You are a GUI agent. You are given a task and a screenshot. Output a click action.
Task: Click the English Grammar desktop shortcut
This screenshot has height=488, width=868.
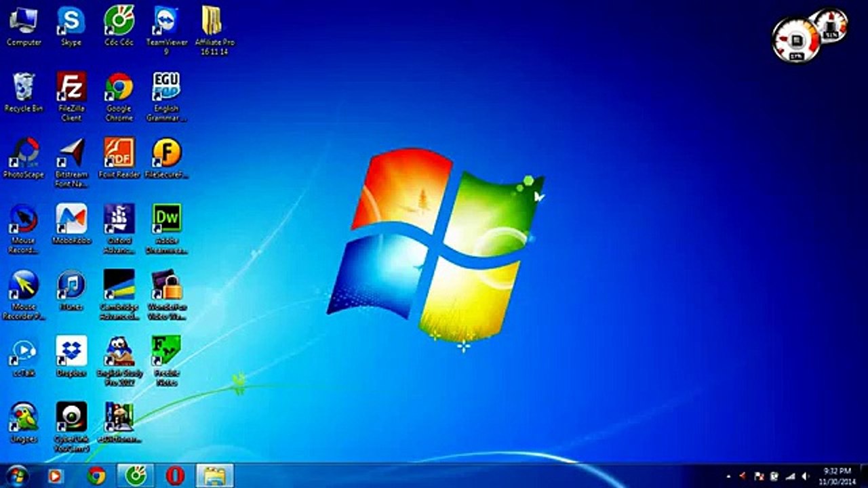(x=166, y=96)
